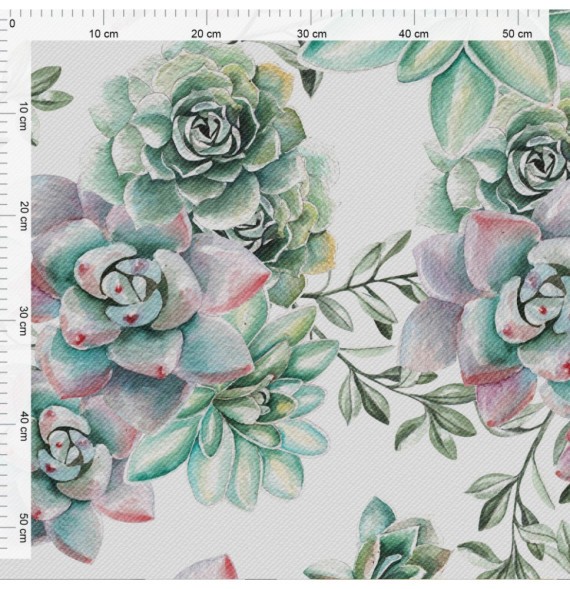Viewport: 570px width, 589px height.
Task: Click the 40 cm label on horizontal ruler
Action: 414,34
